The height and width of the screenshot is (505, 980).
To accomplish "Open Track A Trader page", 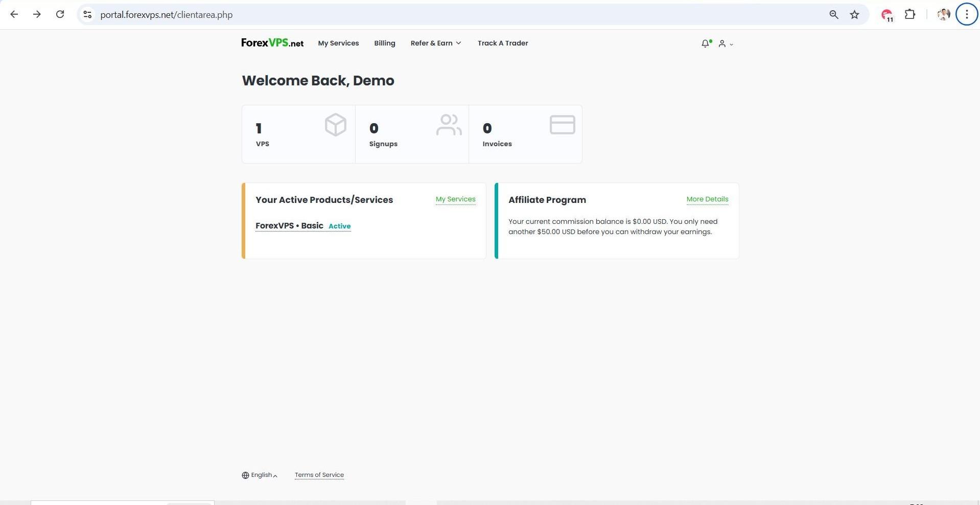I will (x=503, y=43).
